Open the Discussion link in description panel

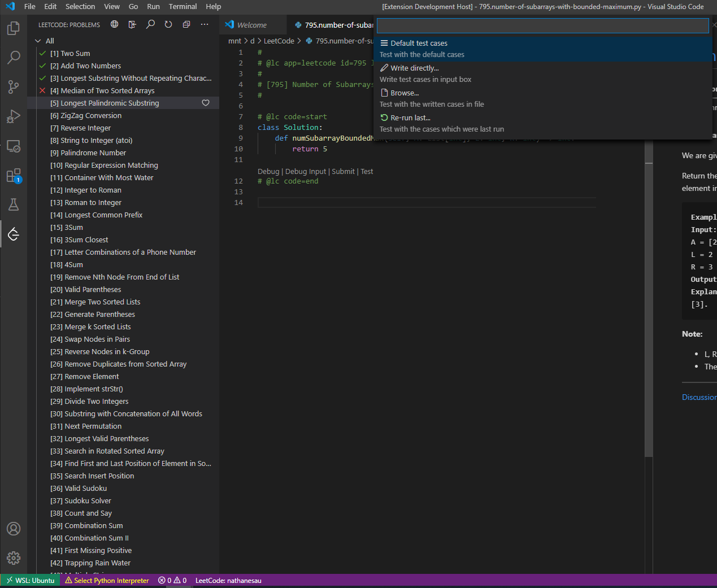699,397
